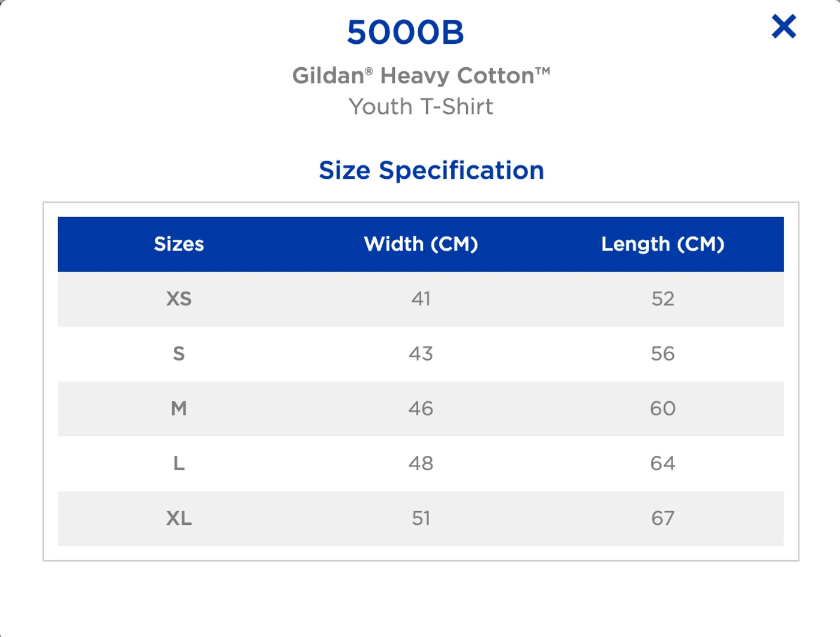Image resolution: width=840 pixels, height=637 pixels.
Task: Click the Youth T-Shirt subtitle
Action: coord(420,107)
